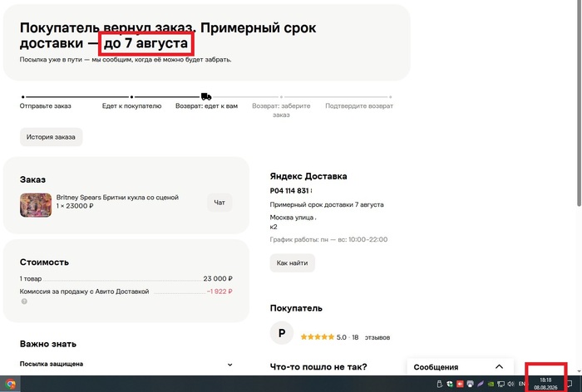Click the Возврат: едет к вам step label
Viewport: 582px width, 392px height.
pos(206,105)
